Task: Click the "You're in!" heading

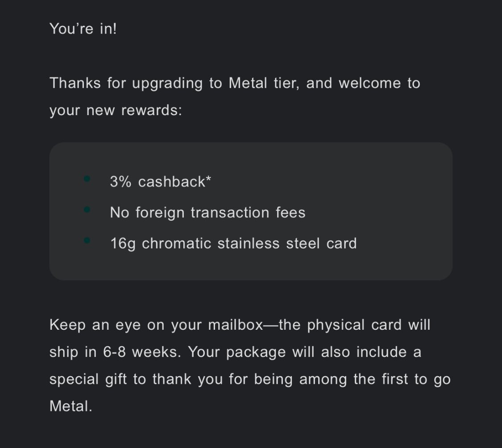Action: [x=83, y=29]
